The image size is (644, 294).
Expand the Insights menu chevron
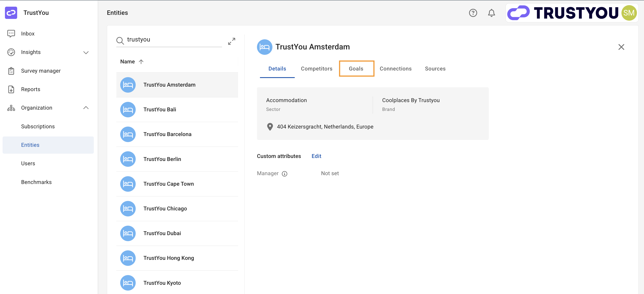pos(86,52)
